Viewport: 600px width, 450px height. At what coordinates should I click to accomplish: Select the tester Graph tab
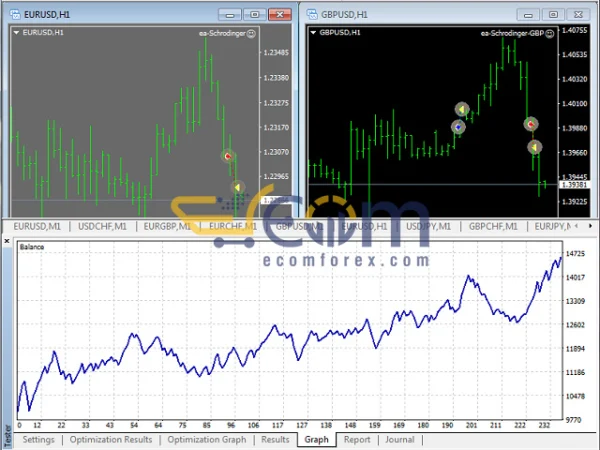point(316,440)
